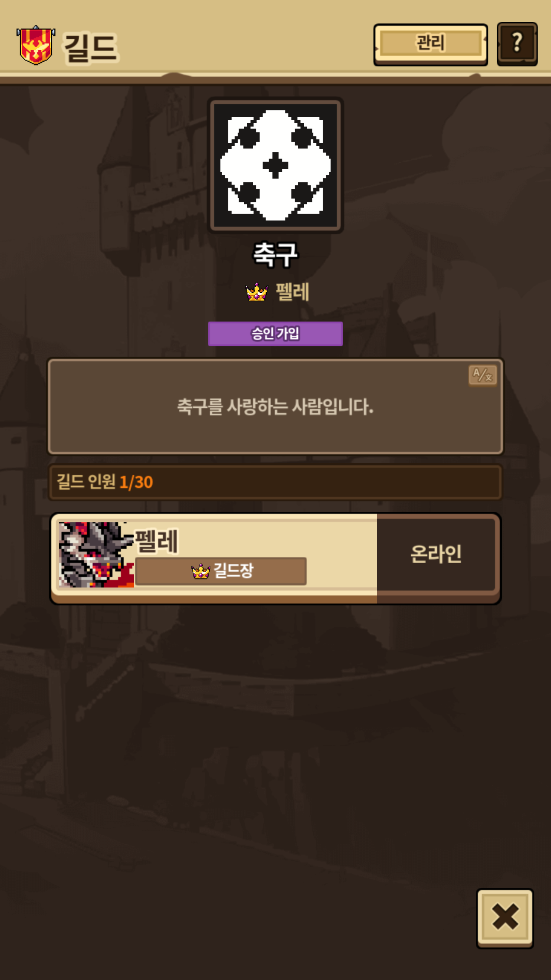The width and height of the screenshot is (551, 980).
Task: Click the guild name 축구
Action: (275, 254)
